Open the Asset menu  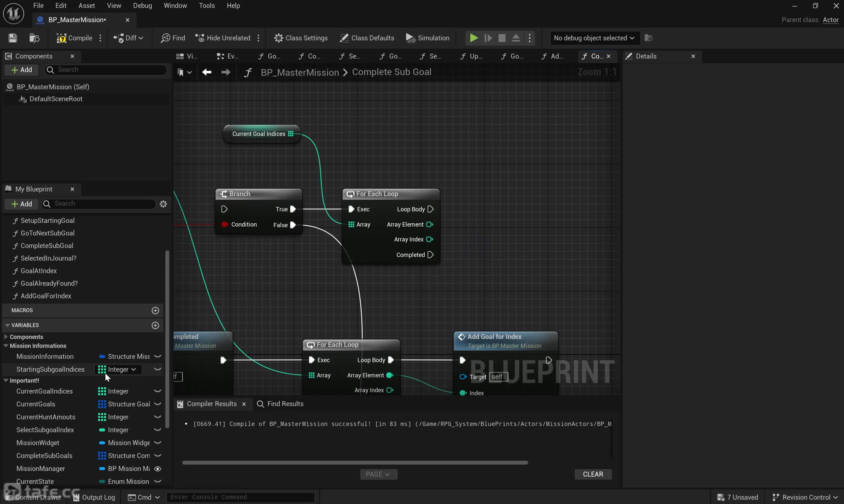click(x=87, y=5)
